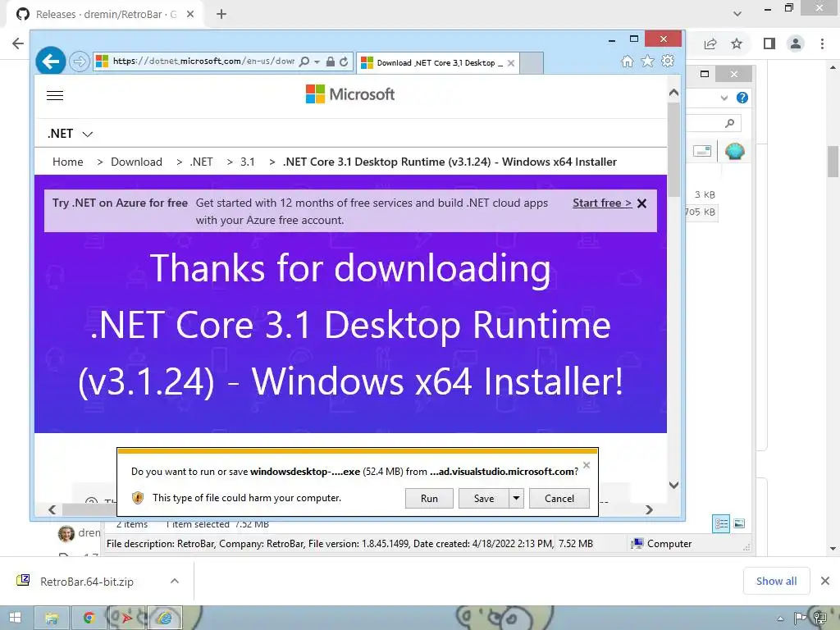Go to 3.1 in the breadcrumb
This screenshot has width=840, height=630.
point(248,162)
